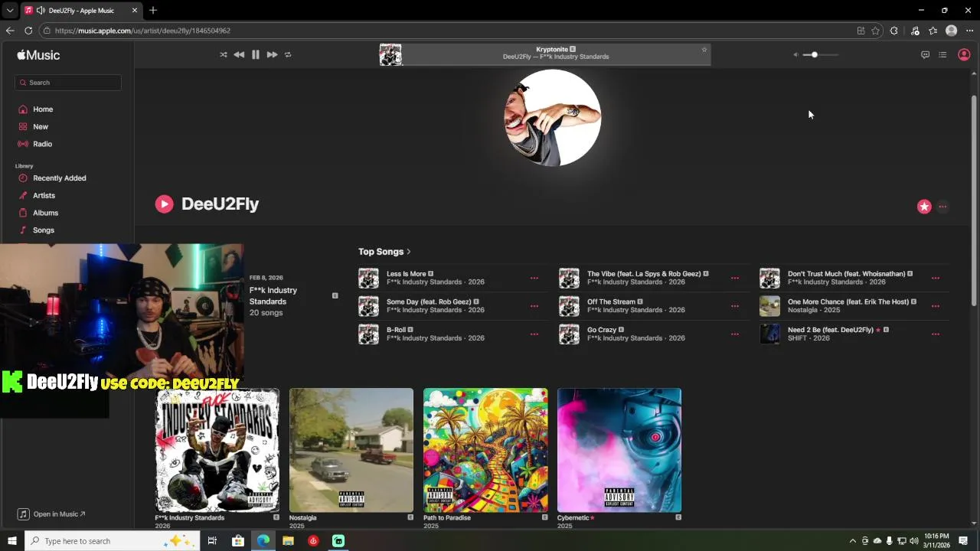Viewport: 980px width, 551px height.
Task: Mute the volume speaker icon
Action: click(x=795, y=54)
